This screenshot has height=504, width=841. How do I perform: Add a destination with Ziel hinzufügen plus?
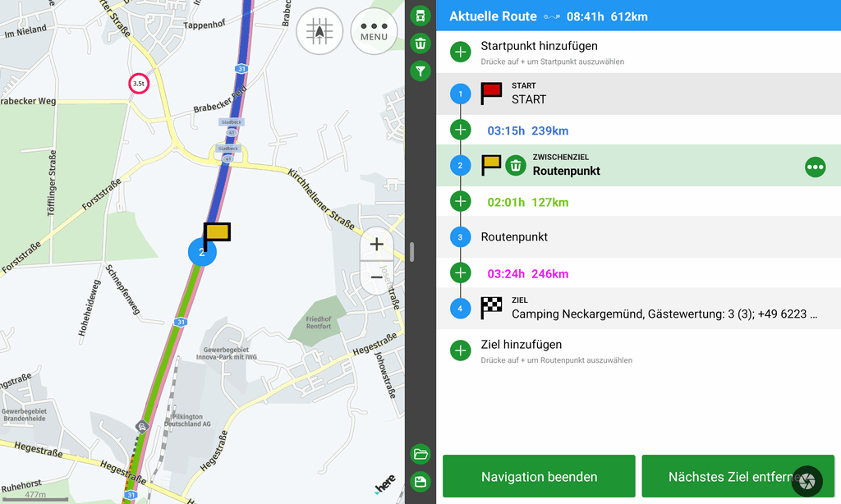460,351
